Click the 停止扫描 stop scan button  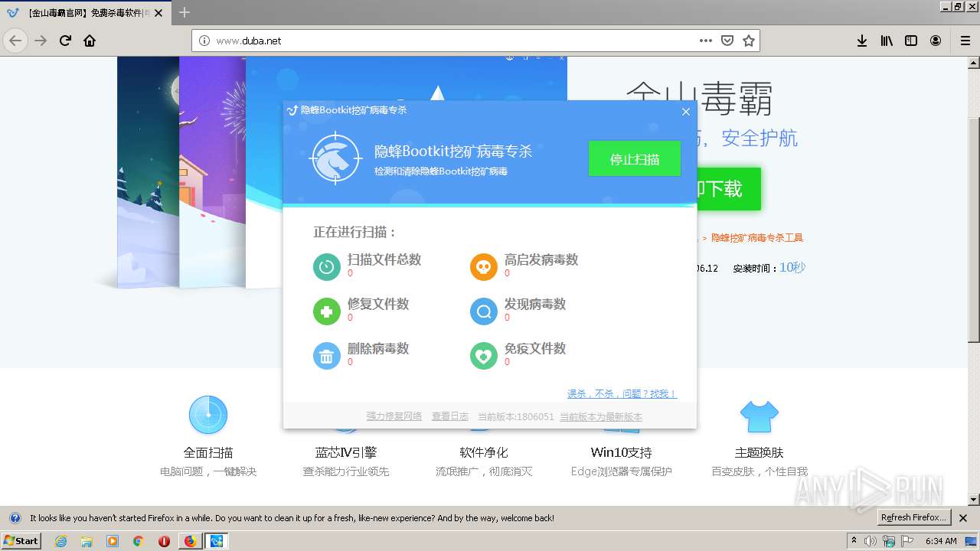pos(634,158)
